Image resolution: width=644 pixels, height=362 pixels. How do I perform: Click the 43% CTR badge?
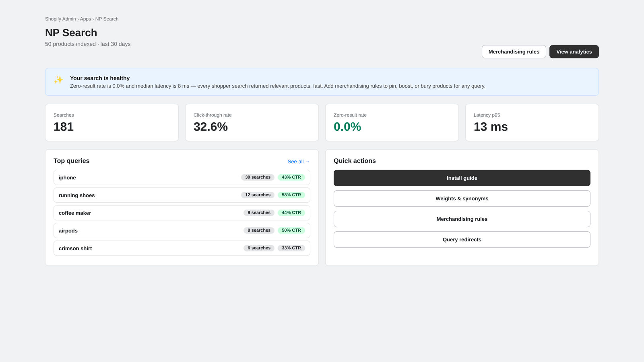[291, 177]
